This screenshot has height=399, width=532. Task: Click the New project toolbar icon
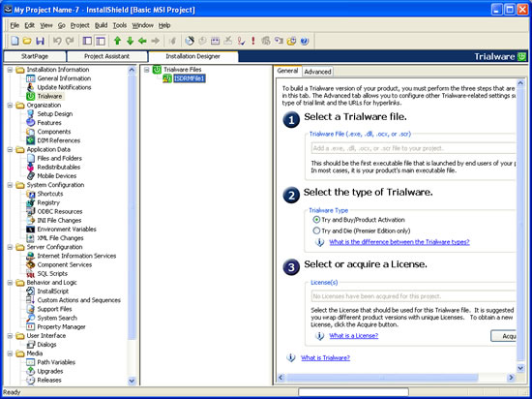tap(15, 41)
